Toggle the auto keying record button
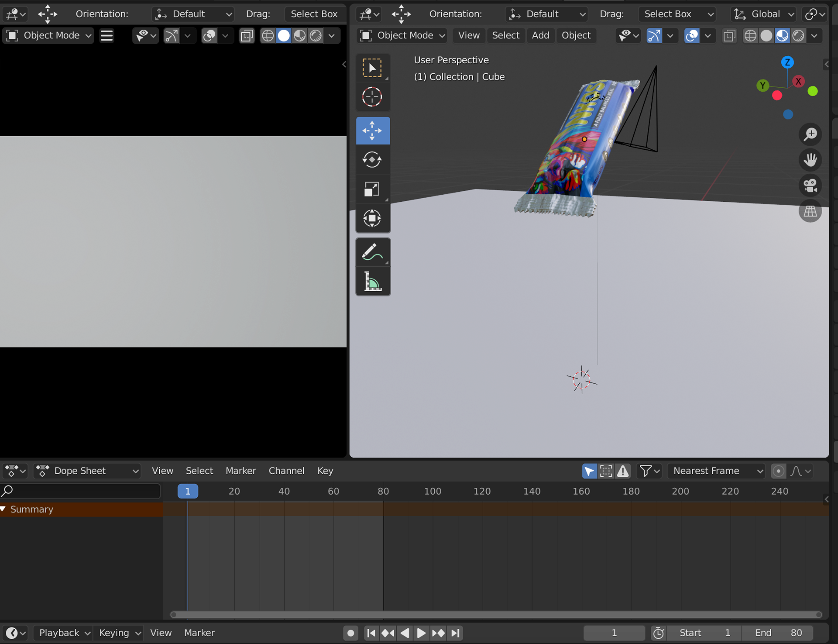838x644 pixels. [x=350, y=633]
